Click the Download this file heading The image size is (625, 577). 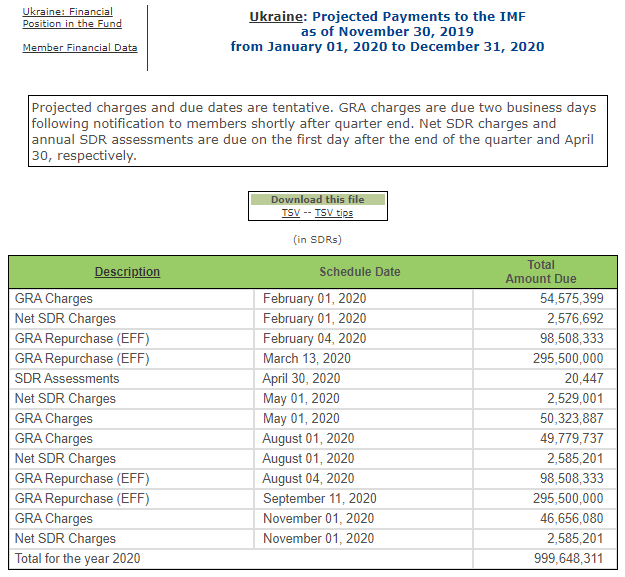point(317,200)
